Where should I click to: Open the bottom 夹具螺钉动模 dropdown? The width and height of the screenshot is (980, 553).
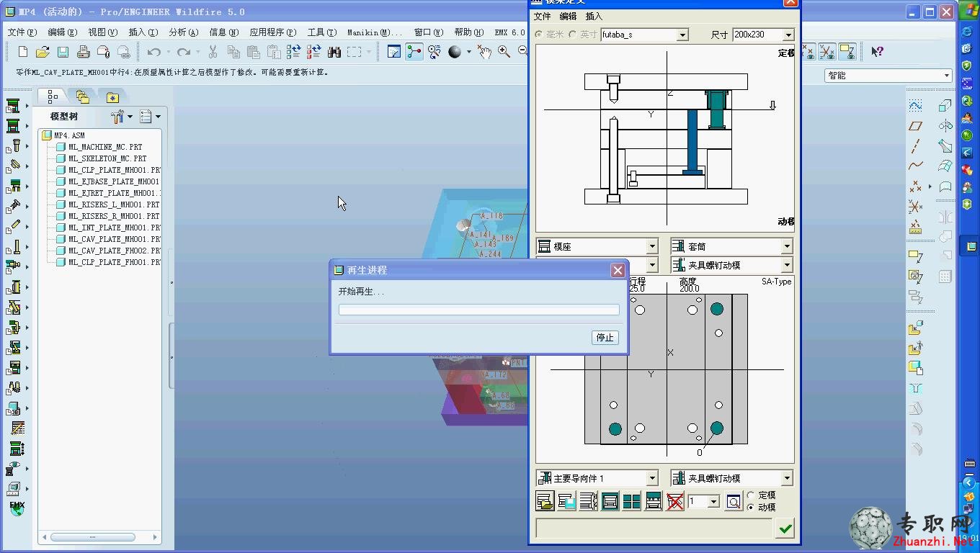click(787, 478)
